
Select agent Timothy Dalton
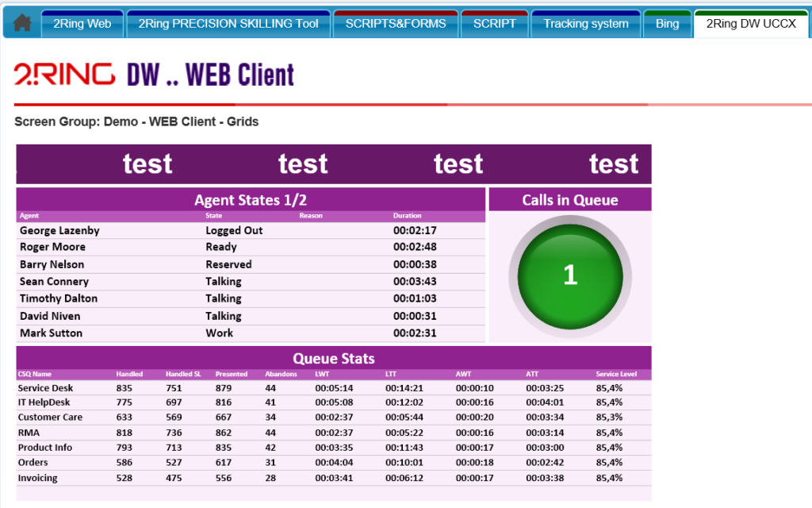click(59, 298)
